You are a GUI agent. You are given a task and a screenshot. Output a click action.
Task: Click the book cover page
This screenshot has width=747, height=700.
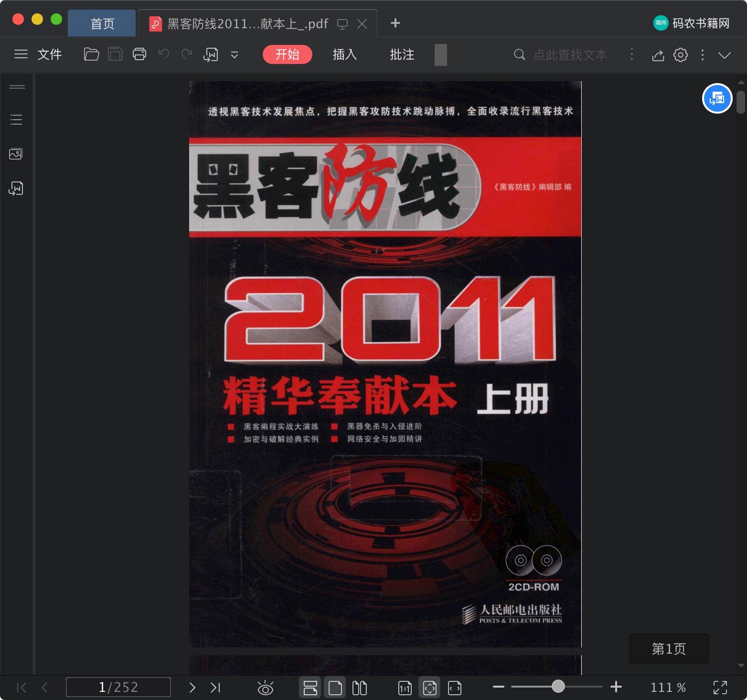(385, 364)
